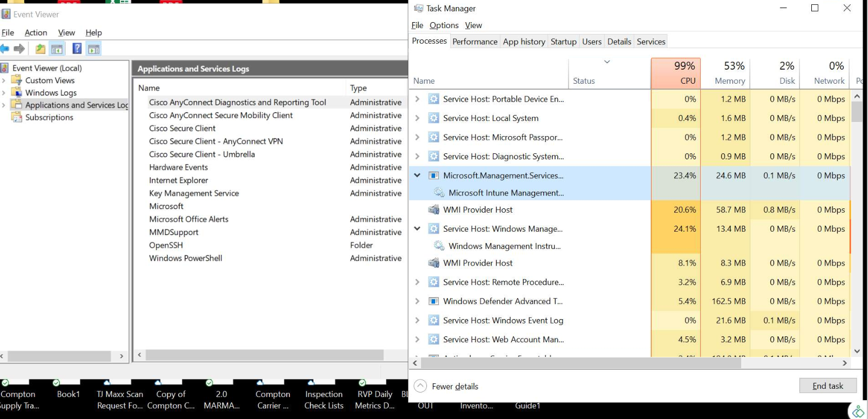Click icon of Service Host: Portable Device process
This screenshot has height=419, width=868.
[x=433, y=99]
